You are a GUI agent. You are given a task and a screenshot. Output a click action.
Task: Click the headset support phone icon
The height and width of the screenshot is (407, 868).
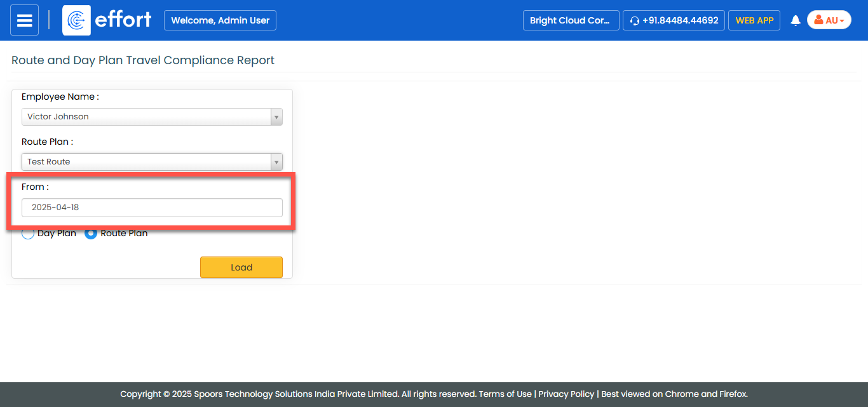[x=634, y=21]
